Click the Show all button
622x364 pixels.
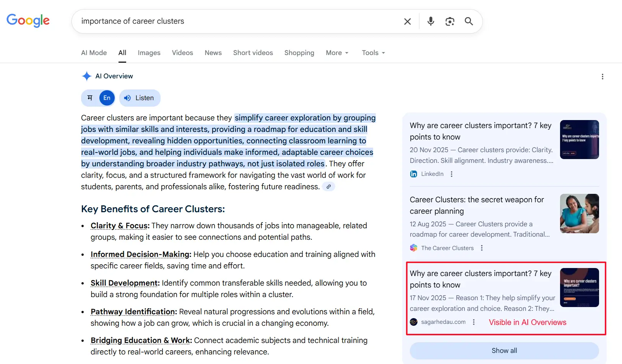504,350
